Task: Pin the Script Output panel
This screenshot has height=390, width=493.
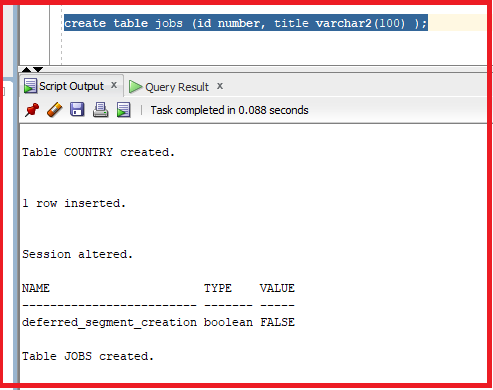Action: pos(32,110)
